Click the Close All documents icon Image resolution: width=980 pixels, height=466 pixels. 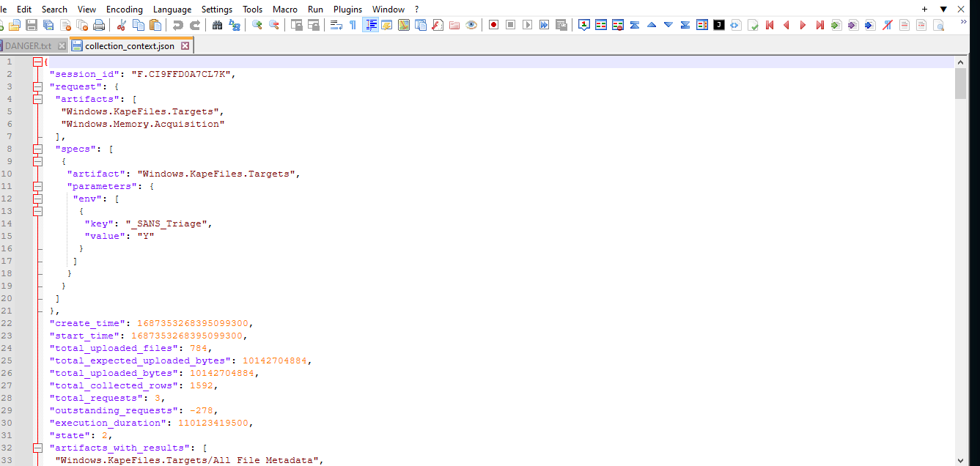tap(82, 25)
